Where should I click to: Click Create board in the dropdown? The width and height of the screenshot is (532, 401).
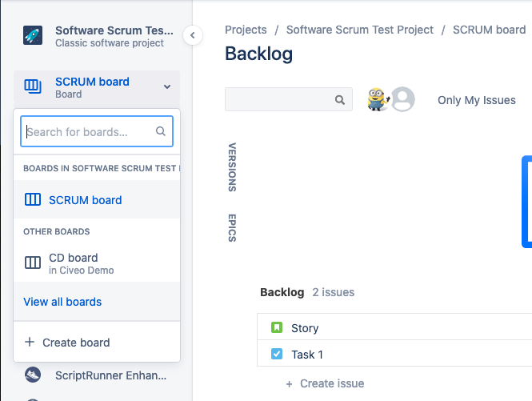[x=76, y=343]
